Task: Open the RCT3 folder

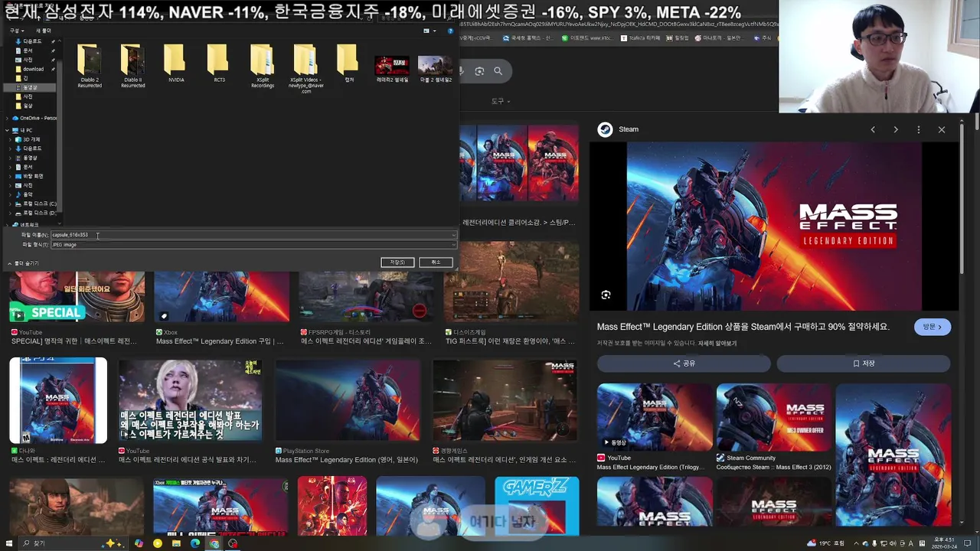Action: click(219, 64)
